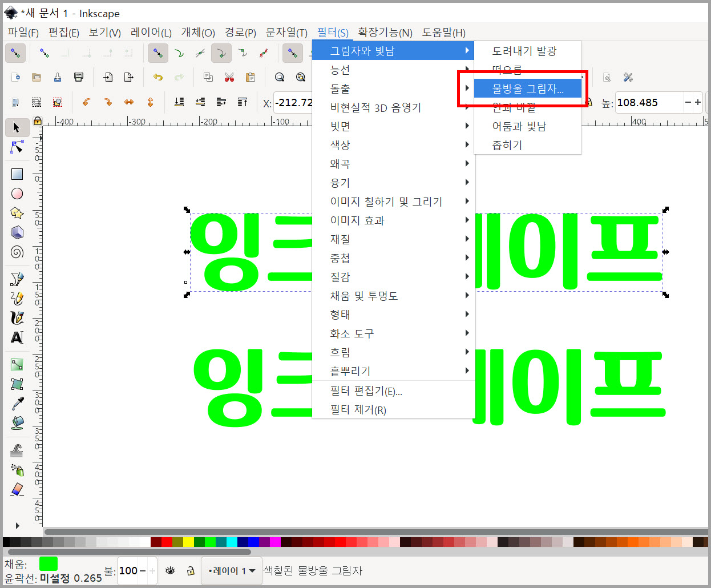The width and height of the screenshot is (711, 588).
Task: Expand toolbox overflow arrow at bottom
Action: (x=17, y=526)
